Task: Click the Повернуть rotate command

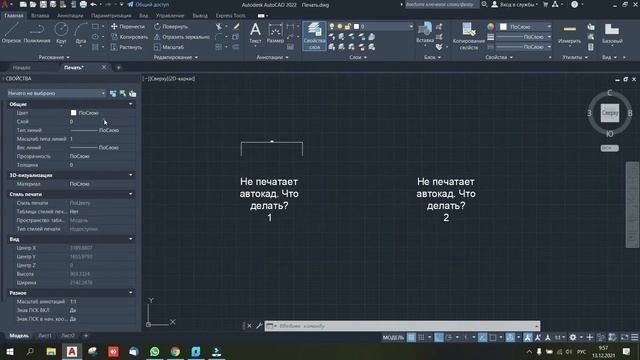Action: [171, 27]
